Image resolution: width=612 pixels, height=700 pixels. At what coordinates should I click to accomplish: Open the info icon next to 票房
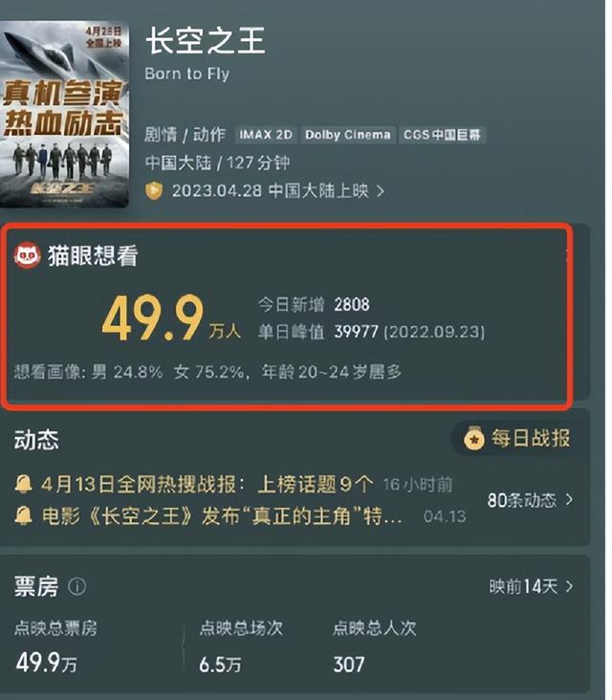pos(76,586)
